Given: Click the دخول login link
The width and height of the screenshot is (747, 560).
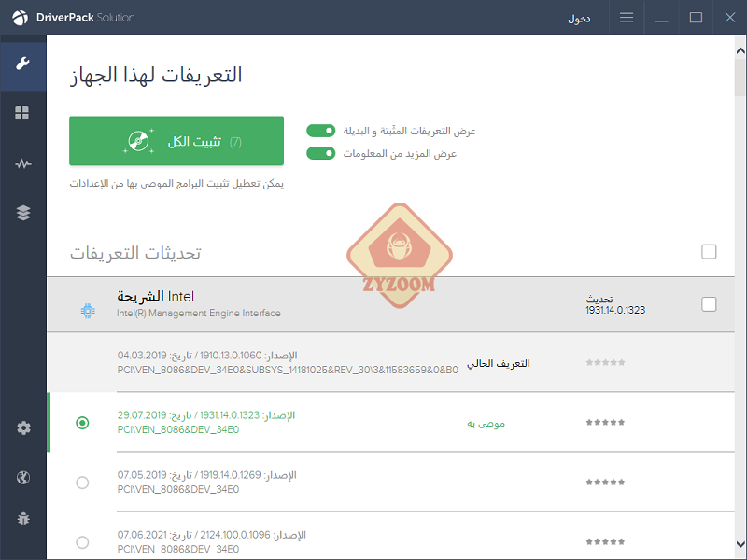Looking at the screenshot, I should point(579,19).
